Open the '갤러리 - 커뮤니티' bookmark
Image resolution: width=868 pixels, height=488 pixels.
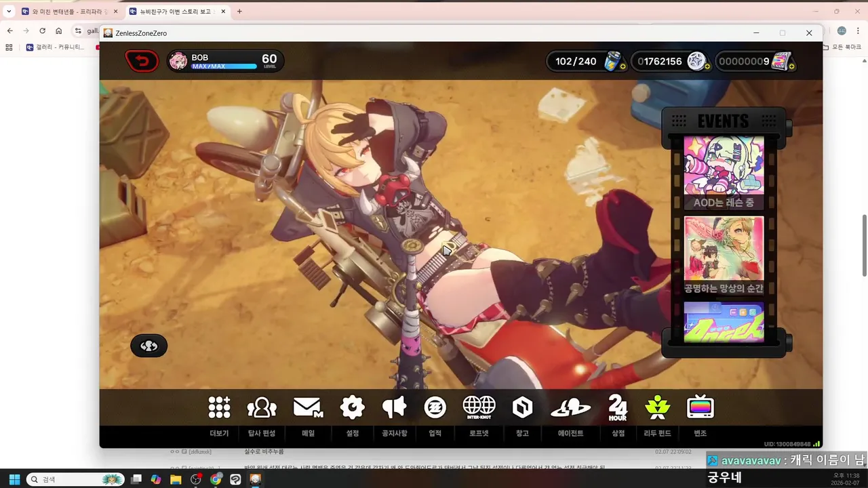(x=56, y=47)
